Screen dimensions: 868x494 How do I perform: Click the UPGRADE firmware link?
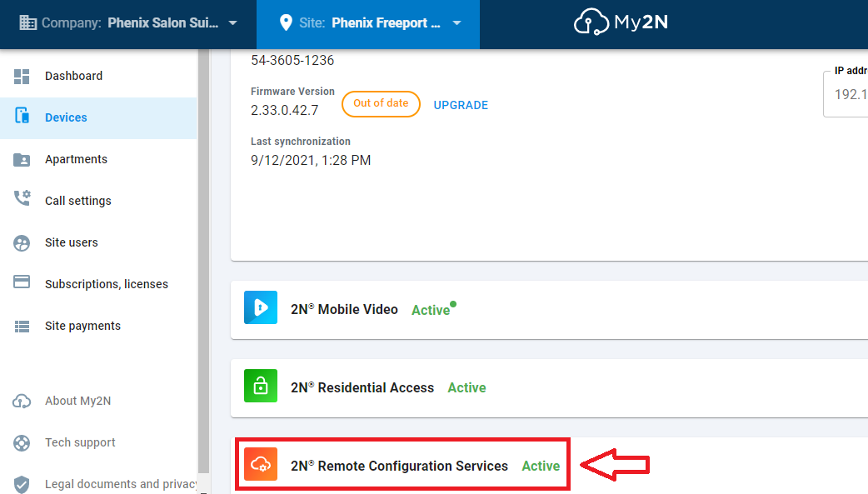(461, 105)
